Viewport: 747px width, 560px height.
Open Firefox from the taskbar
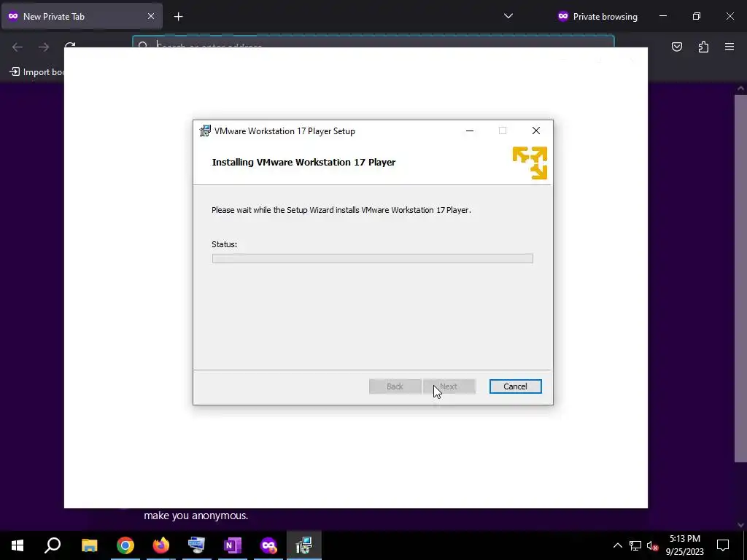click(x=161, y=545)
